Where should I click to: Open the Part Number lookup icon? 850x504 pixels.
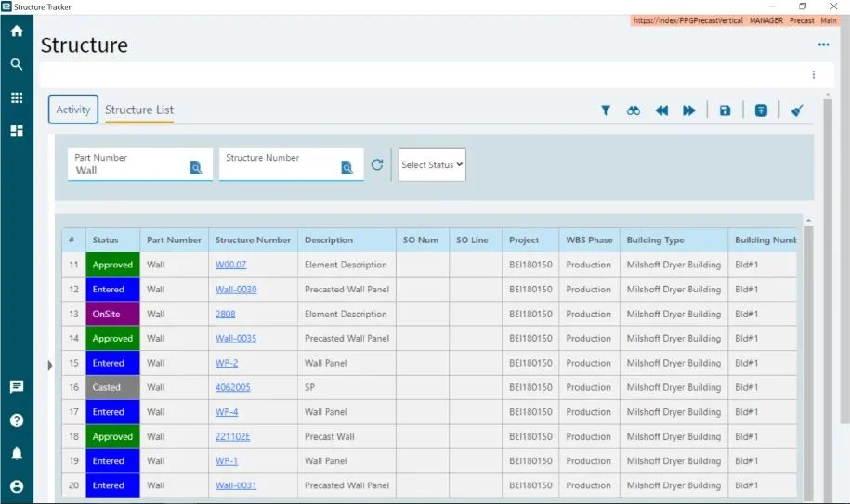click(196, 168)
